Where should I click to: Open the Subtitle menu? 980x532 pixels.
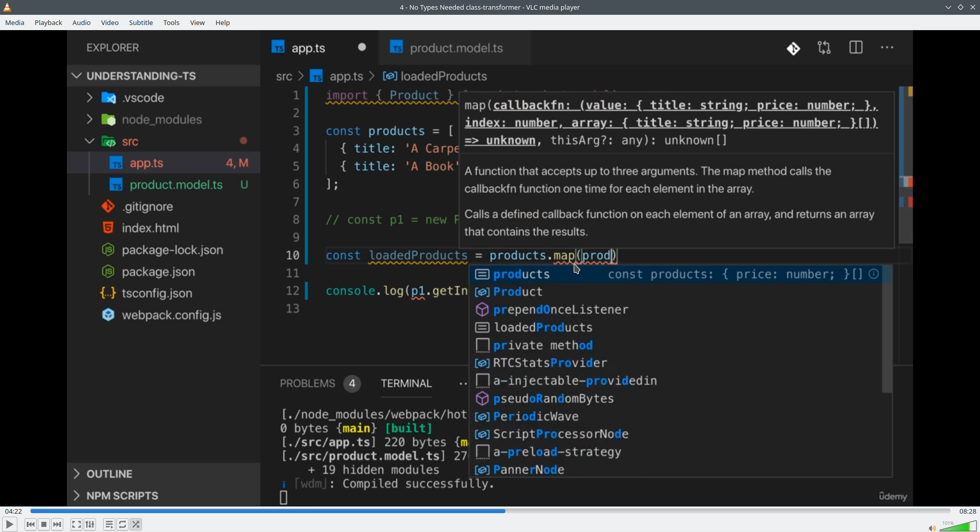(x=141, y=23)
